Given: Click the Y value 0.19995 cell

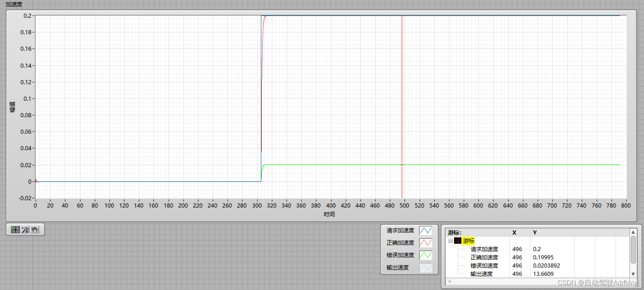Looking at the screenshot, I should point(543,257).
